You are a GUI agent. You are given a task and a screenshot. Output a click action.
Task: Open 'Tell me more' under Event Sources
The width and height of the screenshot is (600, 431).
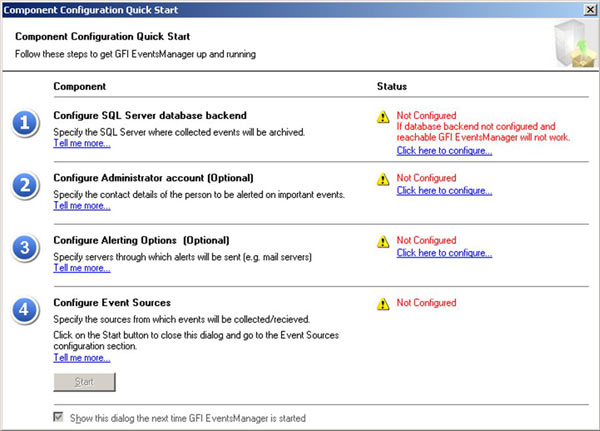coord(82,357)
